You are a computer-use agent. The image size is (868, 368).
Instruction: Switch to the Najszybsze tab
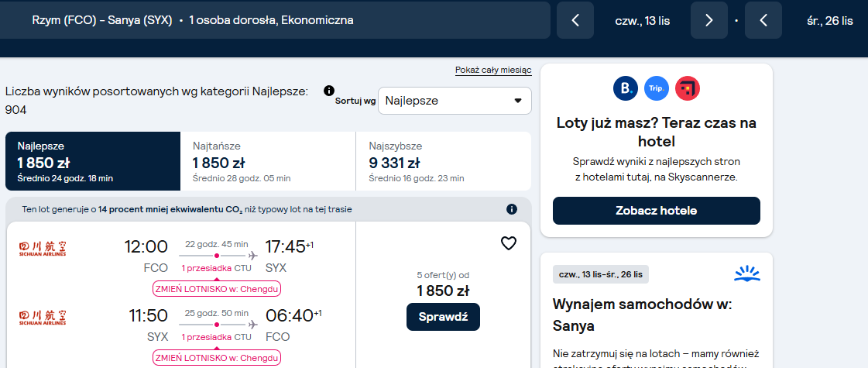click(444, 161)
